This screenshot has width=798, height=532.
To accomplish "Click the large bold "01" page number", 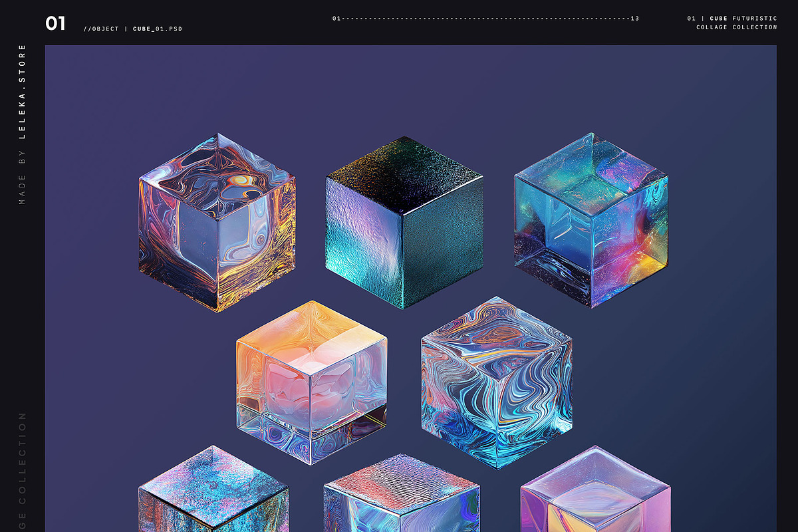I will coord(55,24).
